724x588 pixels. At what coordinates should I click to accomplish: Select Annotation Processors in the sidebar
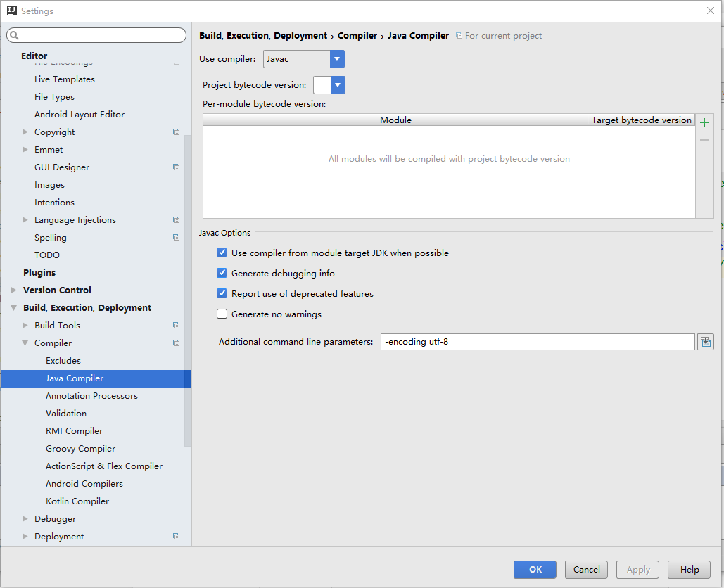tap(91, 395)
